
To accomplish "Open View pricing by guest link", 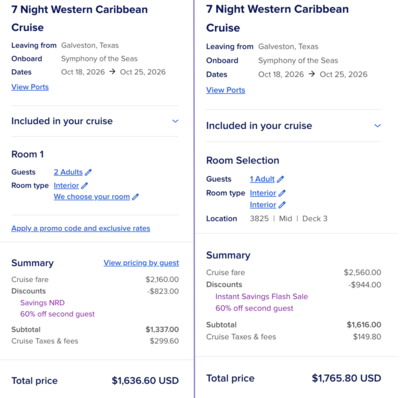I will point(141,263).
